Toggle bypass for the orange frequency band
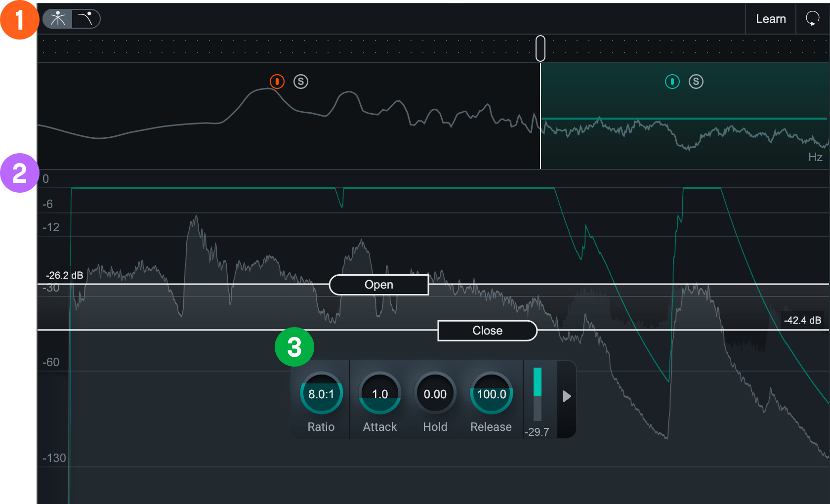830x504 pixels. point(277,82)
